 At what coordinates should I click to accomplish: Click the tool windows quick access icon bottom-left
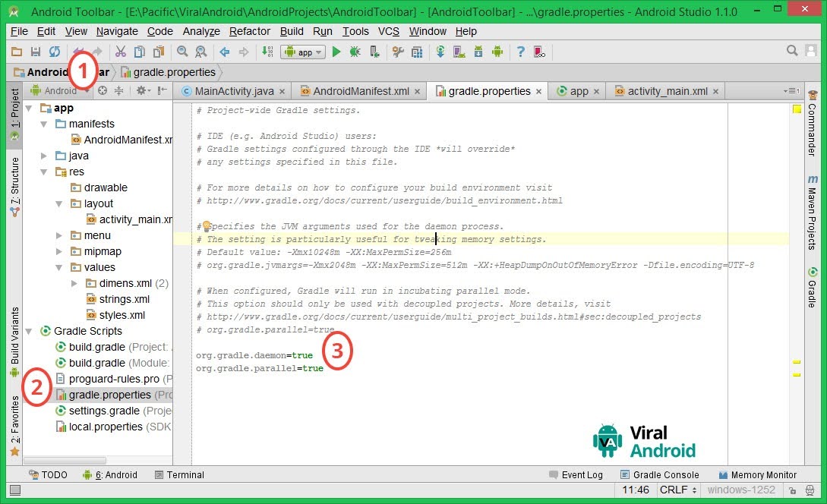pyautogui.click(x=15, y=490)
